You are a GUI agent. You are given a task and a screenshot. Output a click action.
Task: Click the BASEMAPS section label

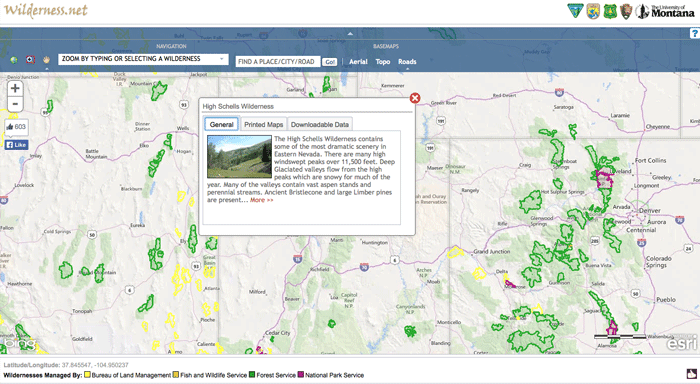click(386, 46)
